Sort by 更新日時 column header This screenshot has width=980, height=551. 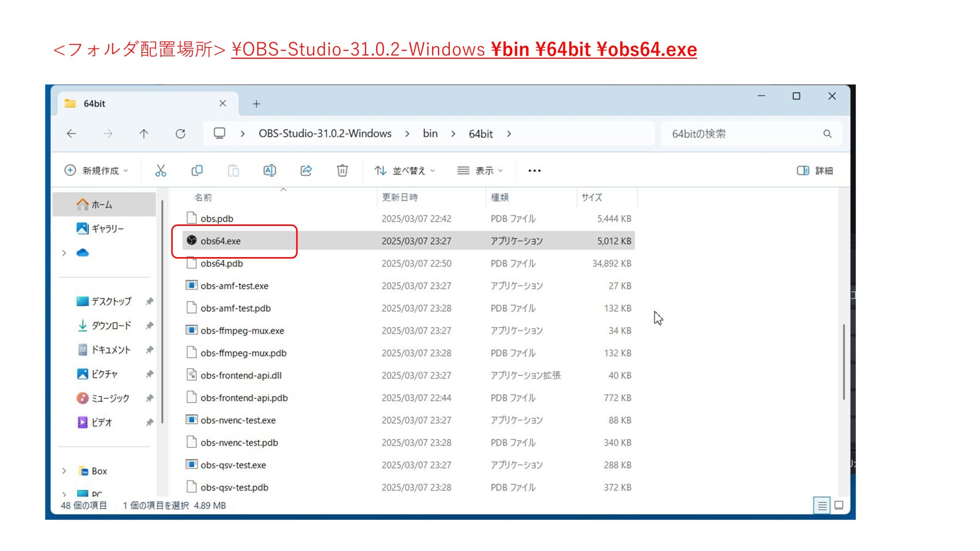pos(432,197)
